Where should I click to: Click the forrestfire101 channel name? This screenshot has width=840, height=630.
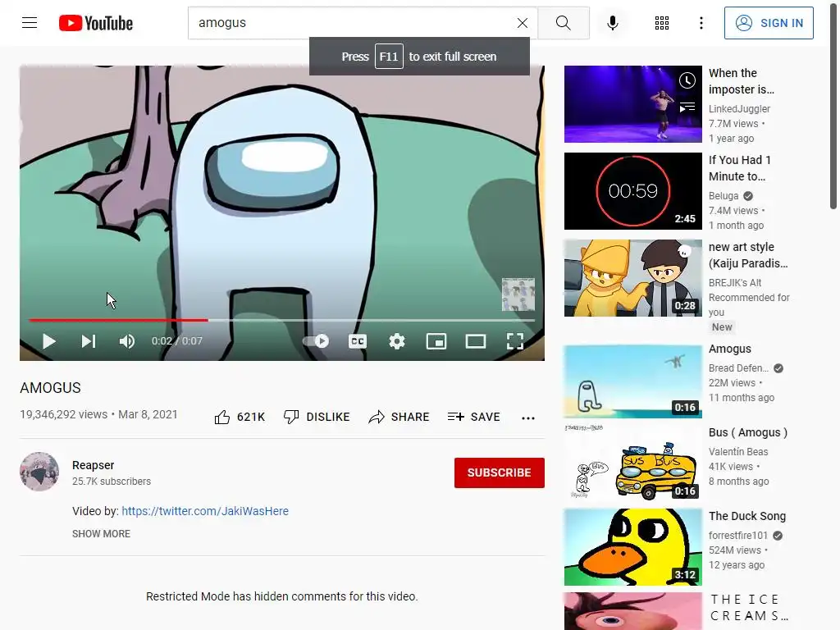[x=738, y=535]
